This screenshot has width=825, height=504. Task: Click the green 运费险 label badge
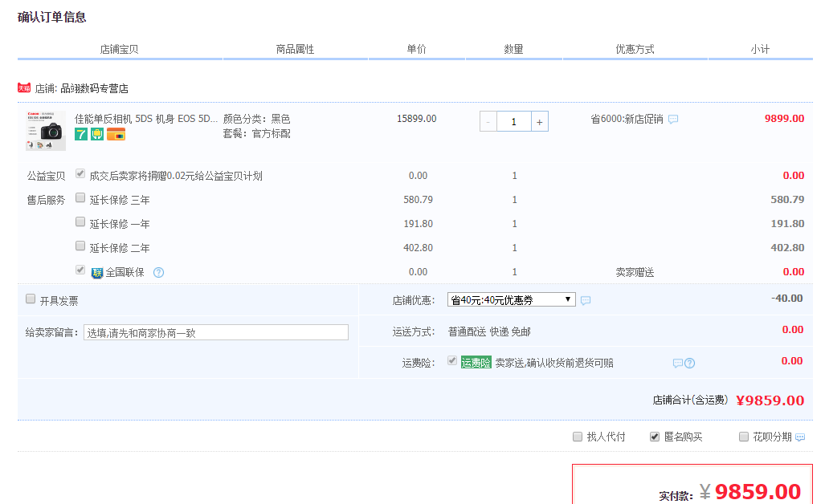(x=476, y=363)
